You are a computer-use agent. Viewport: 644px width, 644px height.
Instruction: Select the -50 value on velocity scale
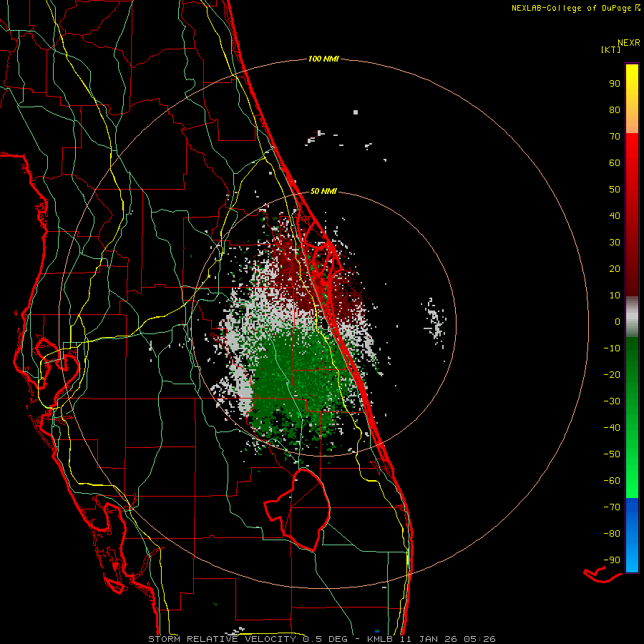[x=612, y=454]
